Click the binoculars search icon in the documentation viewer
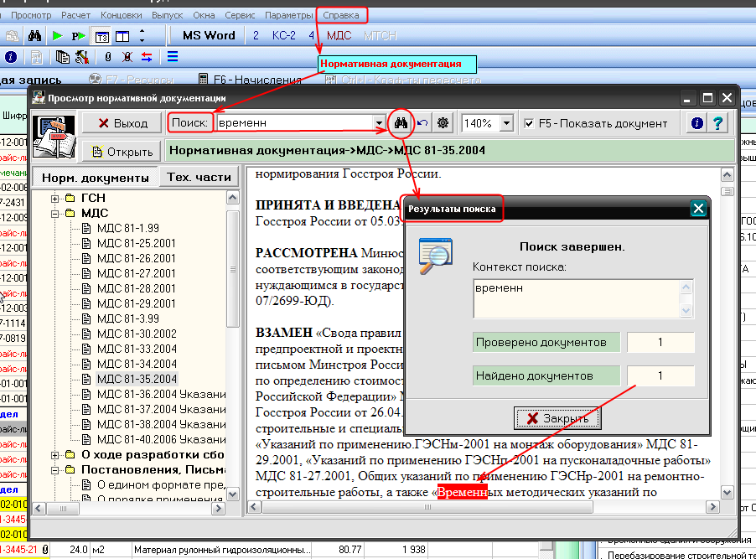 401,123
